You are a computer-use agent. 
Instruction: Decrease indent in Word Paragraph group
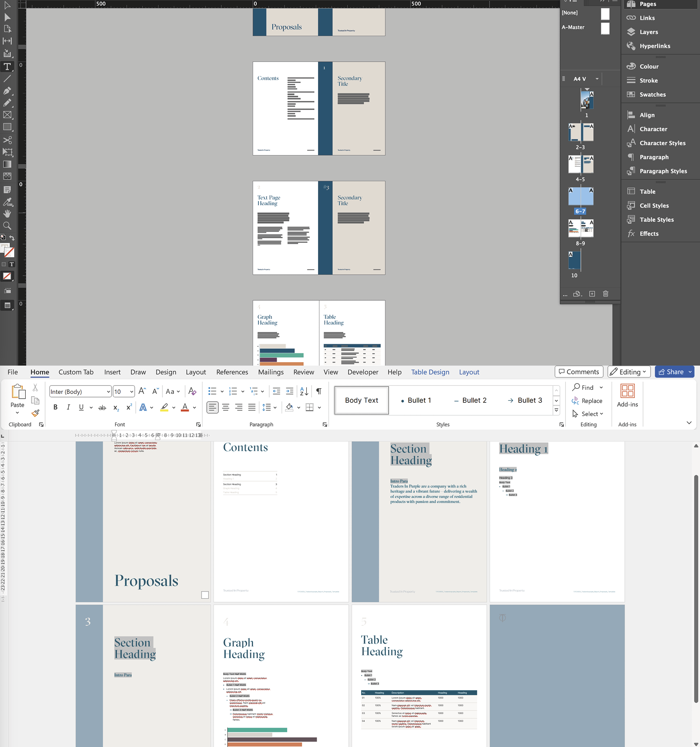(277, 391)
